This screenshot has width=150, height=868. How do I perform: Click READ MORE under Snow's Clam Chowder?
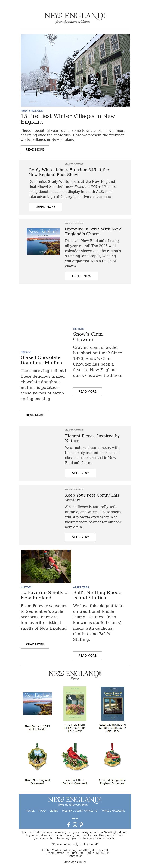88,391
